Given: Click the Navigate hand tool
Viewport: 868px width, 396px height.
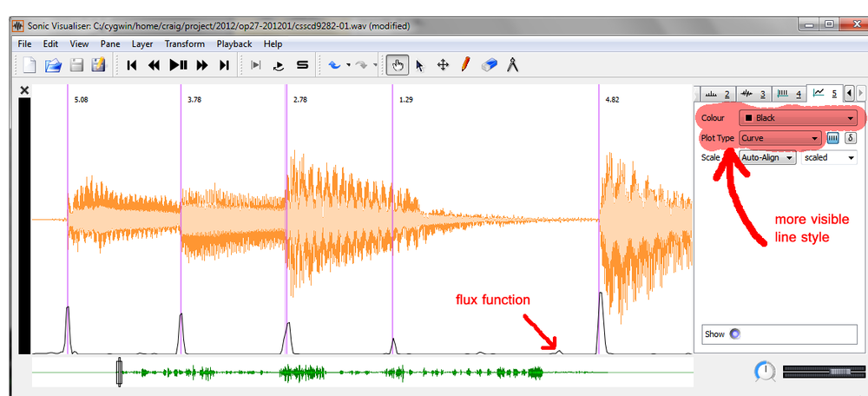Looking at the screenshot, I should (398, 65).
